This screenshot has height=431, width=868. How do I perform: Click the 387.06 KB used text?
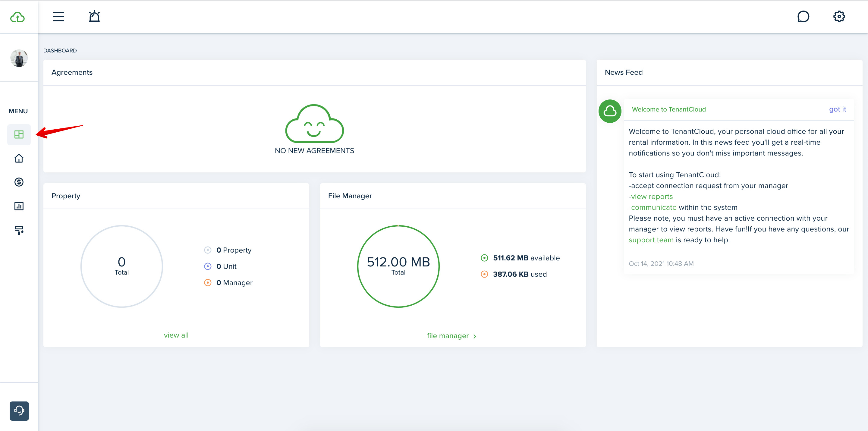pyautogui.click(x=520, y=274)
